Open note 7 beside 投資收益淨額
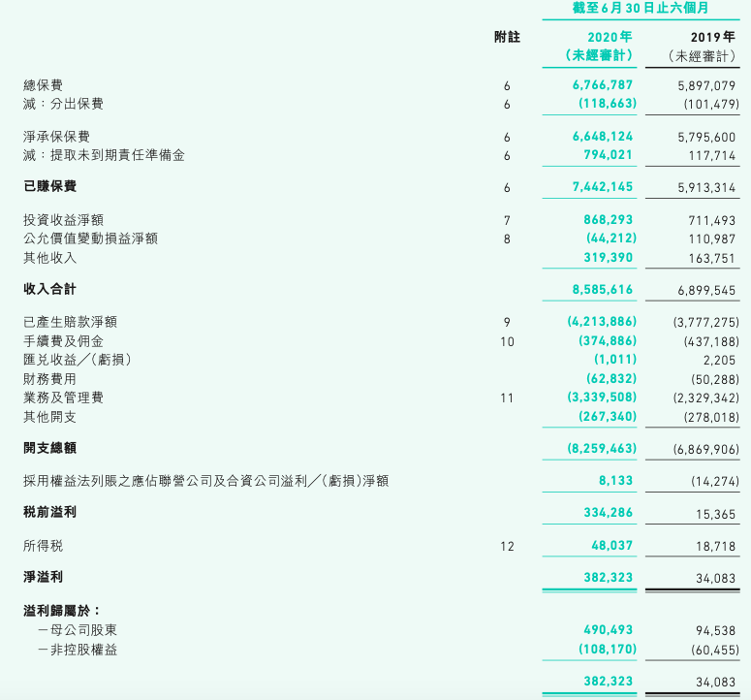 tap(507, 220)
